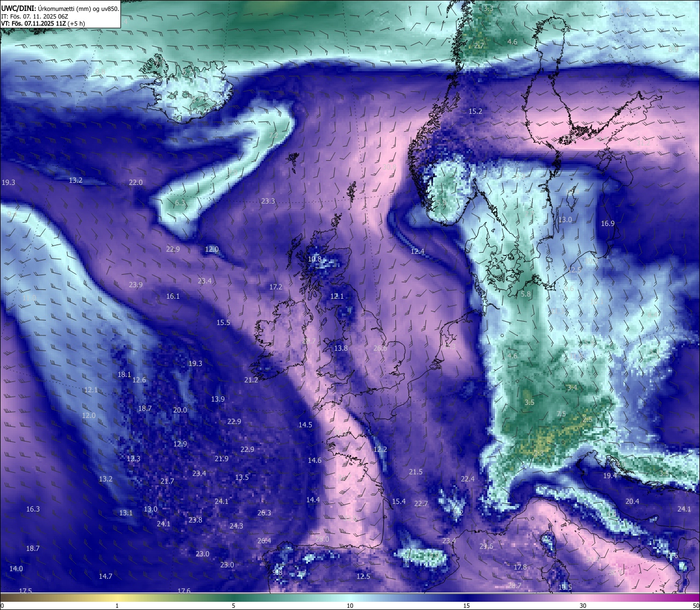Click the 21.5 value over central France
The height and width of the screenshot is (610, 700).
point(416,472)
